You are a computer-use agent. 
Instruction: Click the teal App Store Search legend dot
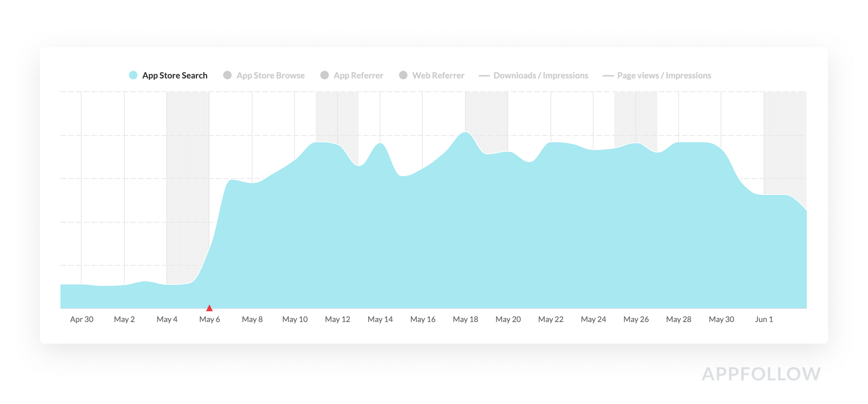tap(133, 75)
